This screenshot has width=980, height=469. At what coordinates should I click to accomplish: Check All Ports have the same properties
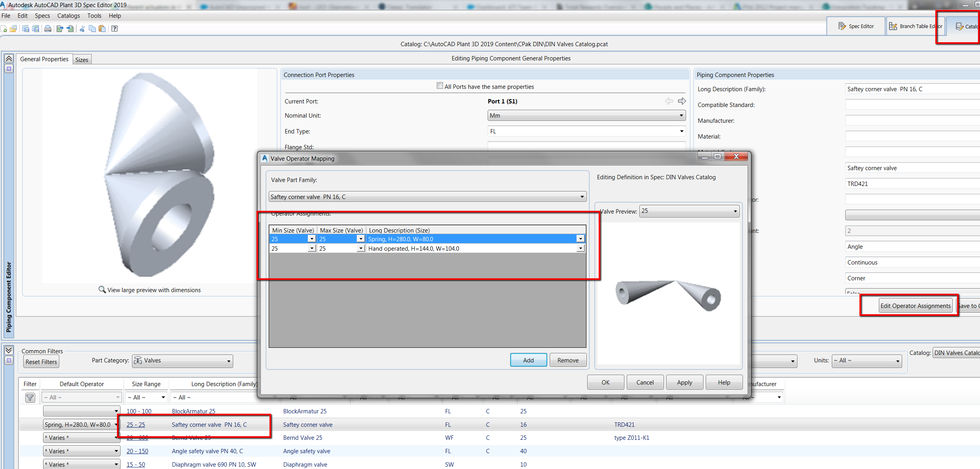(x=440, y=86)
